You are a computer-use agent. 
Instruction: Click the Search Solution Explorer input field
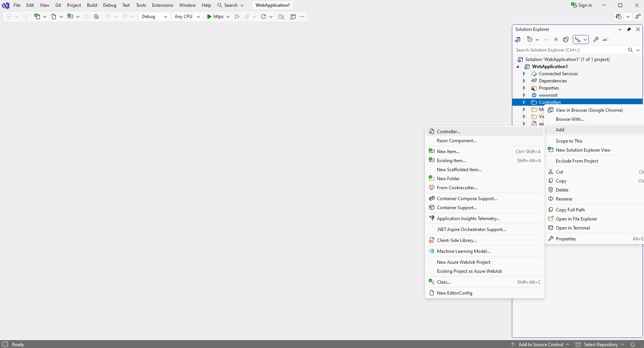(x=568, y=50)
